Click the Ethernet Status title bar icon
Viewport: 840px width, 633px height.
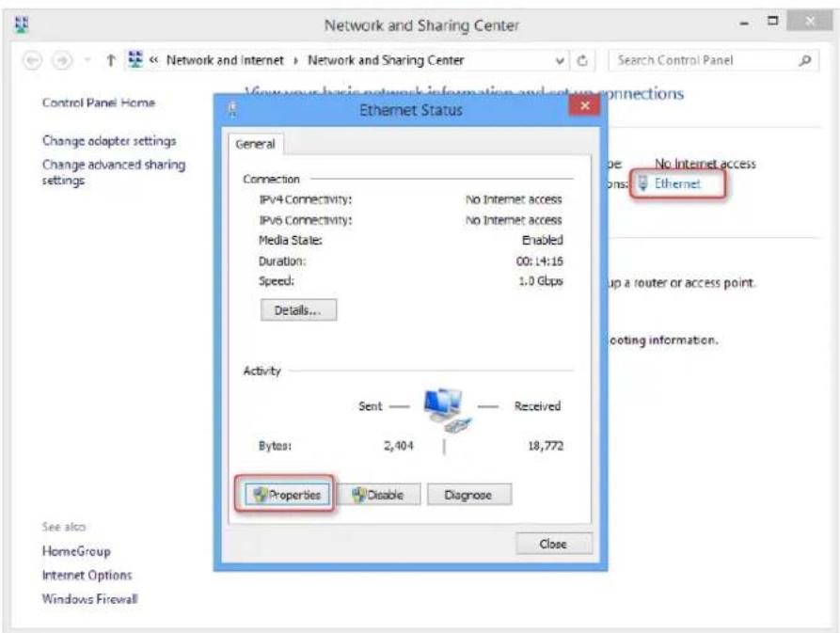[232, 110]
